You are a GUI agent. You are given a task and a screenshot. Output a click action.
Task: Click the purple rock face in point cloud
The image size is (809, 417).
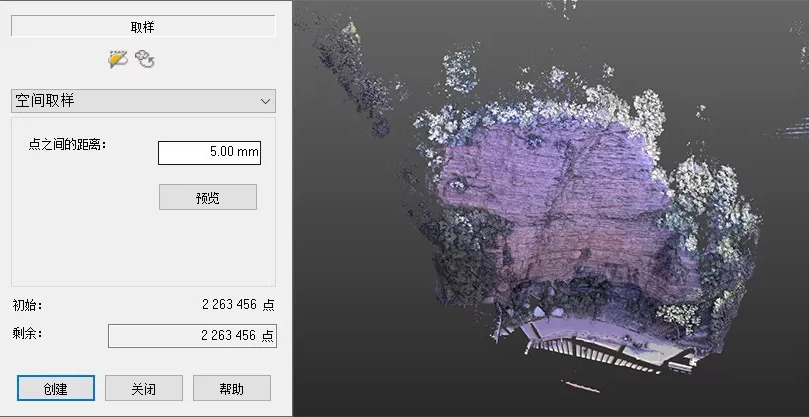pos(560,190)
